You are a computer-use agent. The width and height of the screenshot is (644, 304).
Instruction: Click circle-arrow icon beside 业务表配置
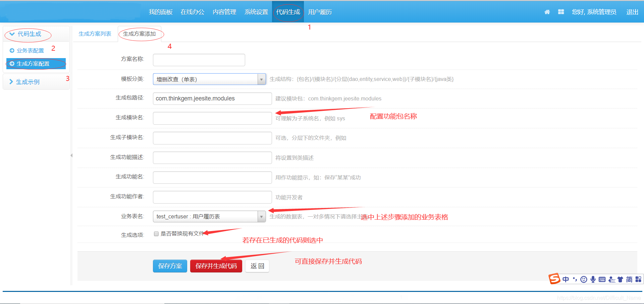click(x=12, y=51)
